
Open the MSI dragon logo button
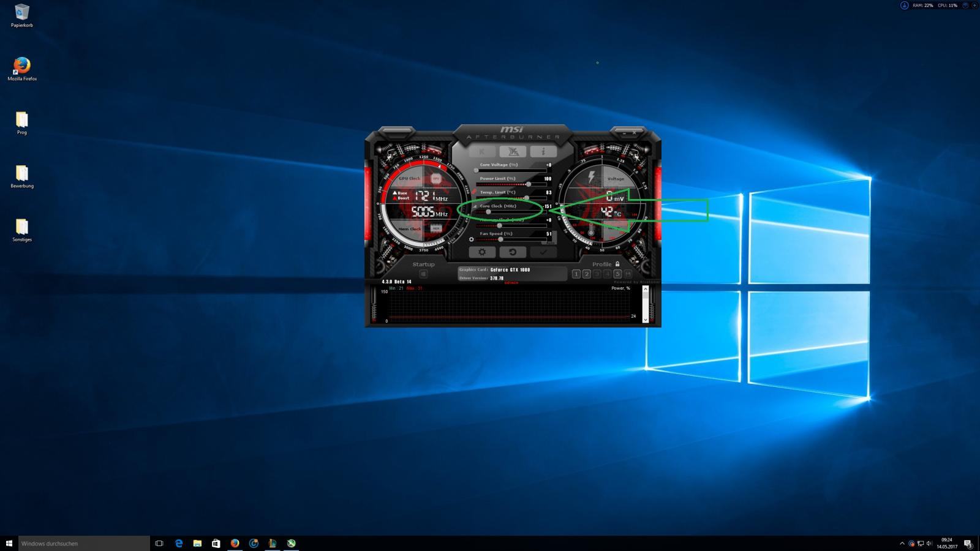513,151
